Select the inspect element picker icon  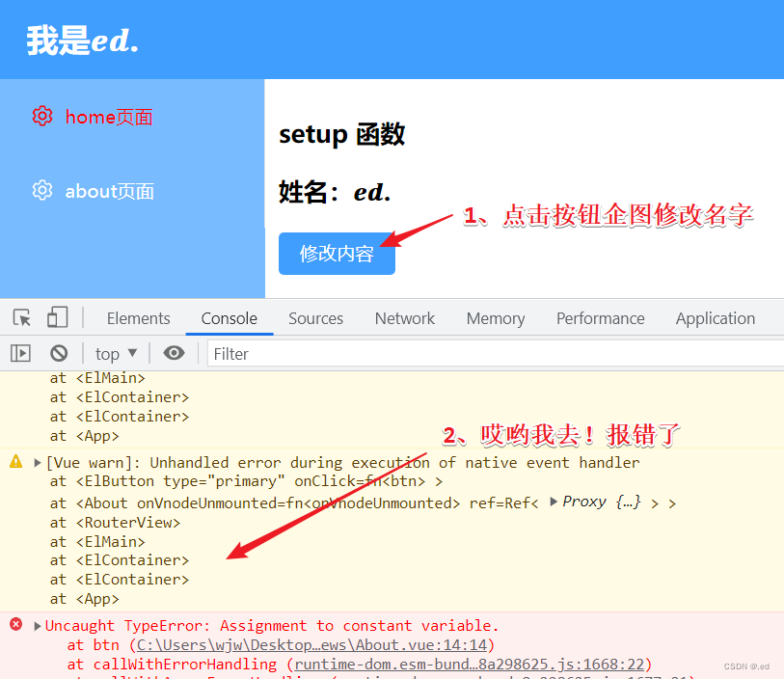(x=22, y=318)
